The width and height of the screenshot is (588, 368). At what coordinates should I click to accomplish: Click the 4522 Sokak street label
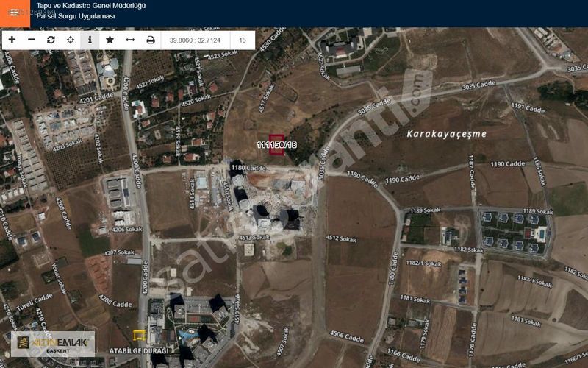(150, 82)
